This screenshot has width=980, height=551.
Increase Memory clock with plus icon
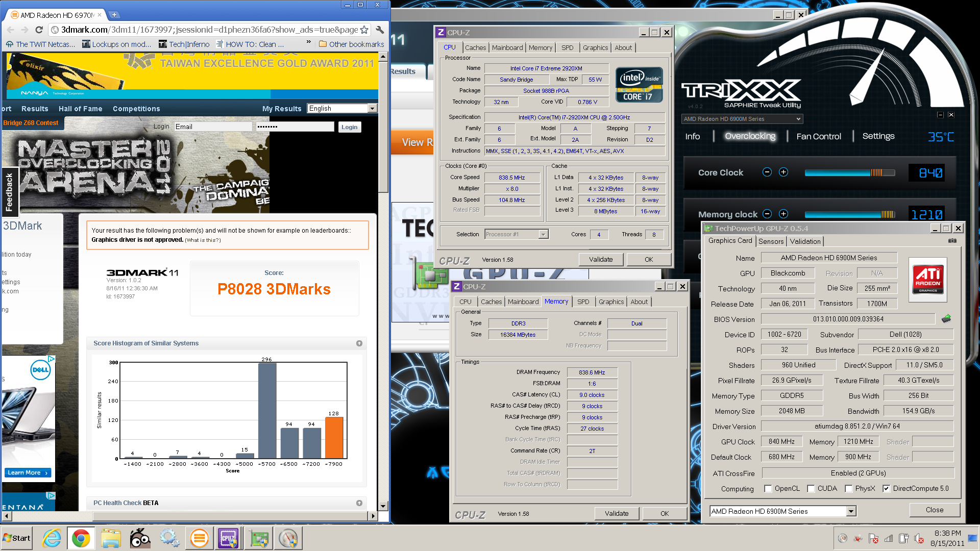click(783, 214)
